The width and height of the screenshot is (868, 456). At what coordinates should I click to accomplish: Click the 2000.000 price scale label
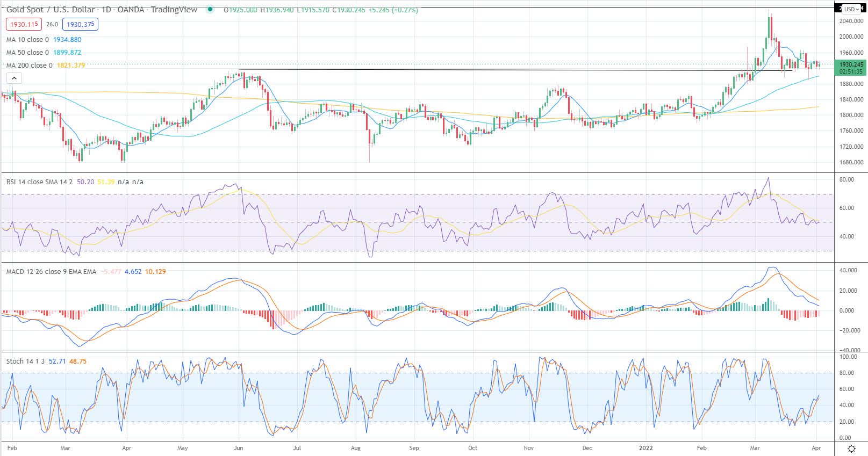851,37
